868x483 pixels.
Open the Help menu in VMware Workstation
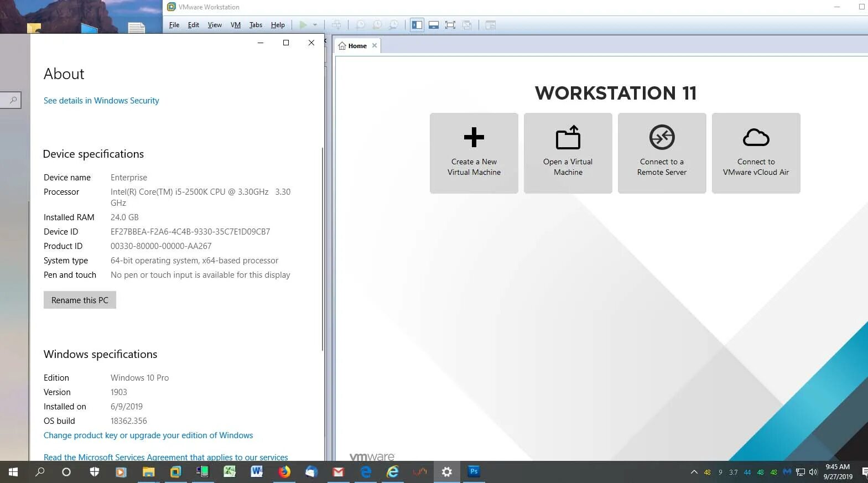[x=278, y=25]
